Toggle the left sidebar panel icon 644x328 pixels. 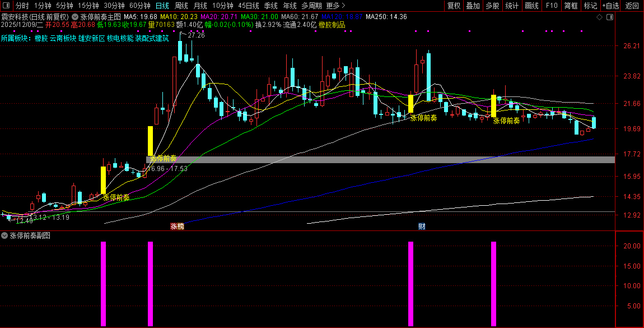7,6
